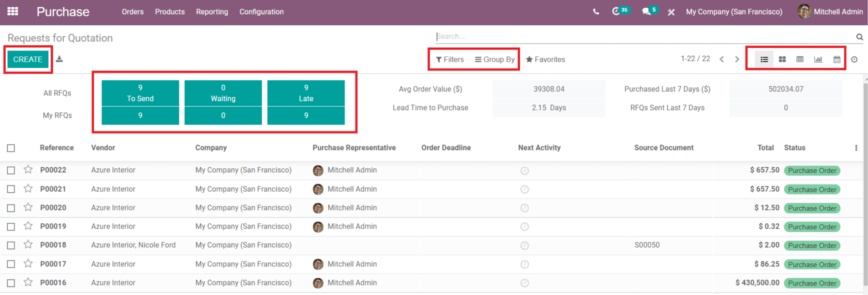
Task: Star the P00018 order as favorite
Action: [28, 245]
